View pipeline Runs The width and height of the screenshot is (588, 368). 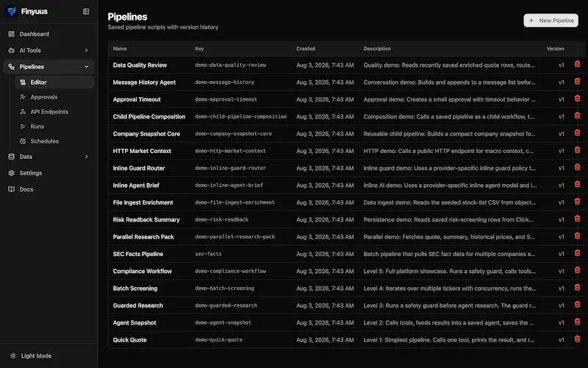(54, 126)
